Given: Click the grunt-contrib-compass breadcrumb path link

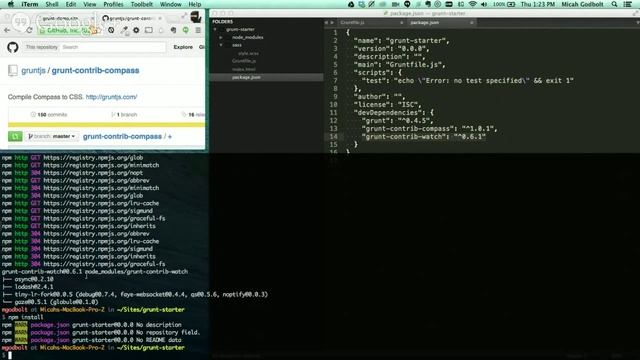Looking at the screenshot, I should [122, 136].
